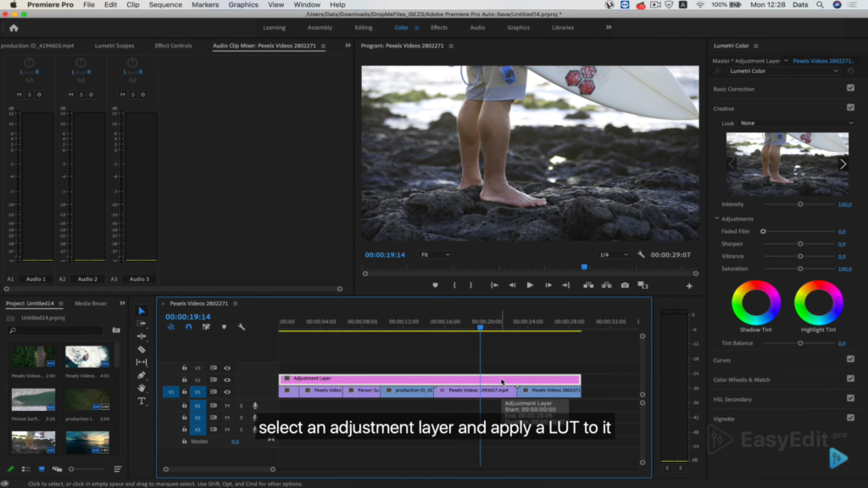The image size is (868, 488).
Task: Toggle timeline Snap magnet icon
Action: tap(189, 327)
